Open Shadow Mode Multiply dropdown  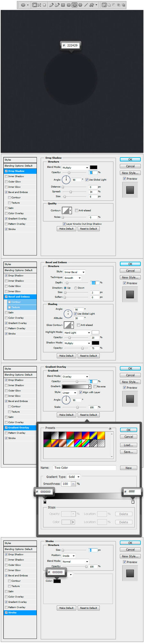click(x=77, y=343)
